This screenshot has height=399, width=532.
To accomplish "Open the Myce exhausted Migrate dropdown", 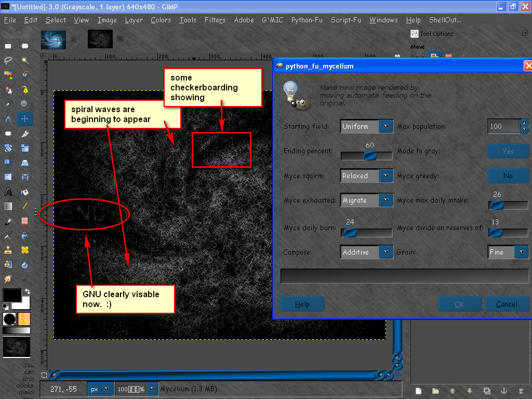I will (366, 200).
